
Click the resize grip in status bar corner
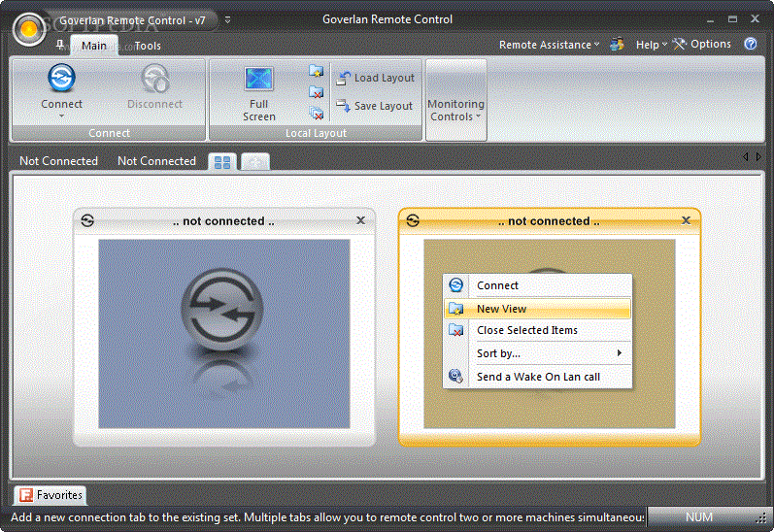(760, 517)
